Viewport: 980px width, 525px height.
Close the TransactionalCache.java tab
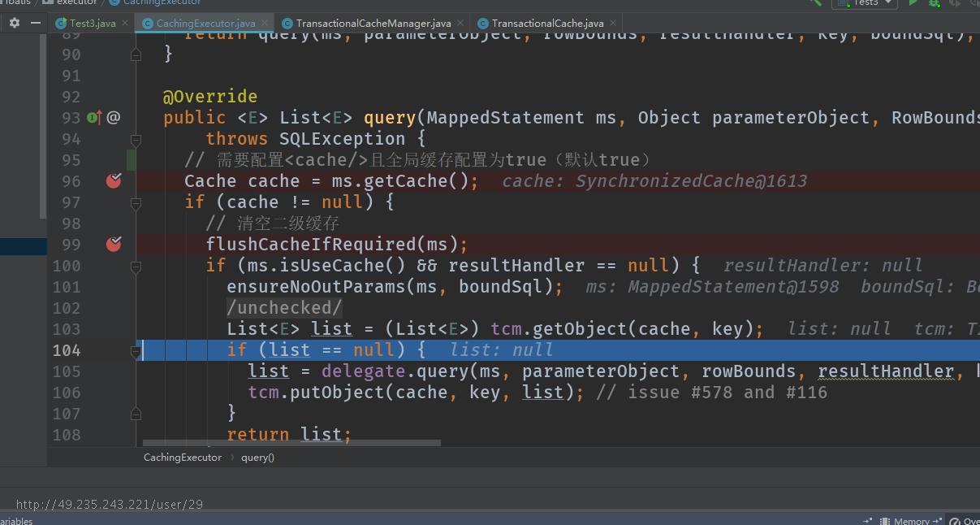612,24
